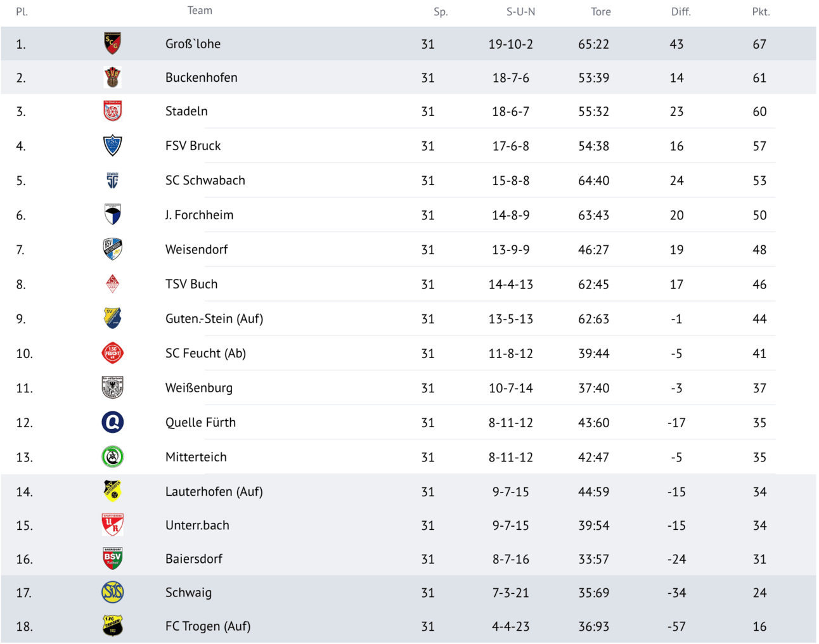Click the Tore column header
This screenshot has width=819, height=644.
pos(600,11)
